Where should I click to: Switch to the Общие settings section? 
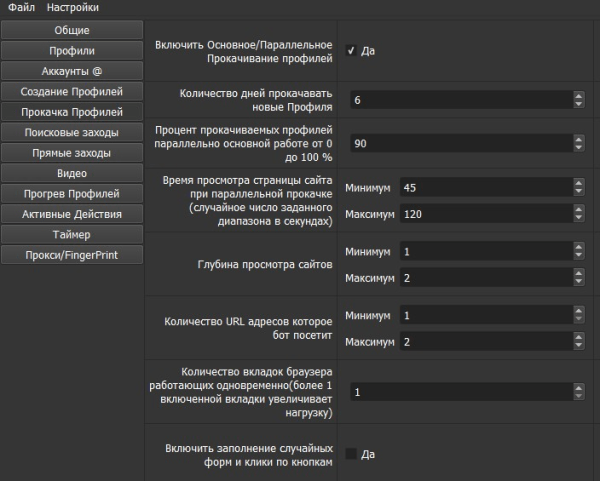[72, 30]
